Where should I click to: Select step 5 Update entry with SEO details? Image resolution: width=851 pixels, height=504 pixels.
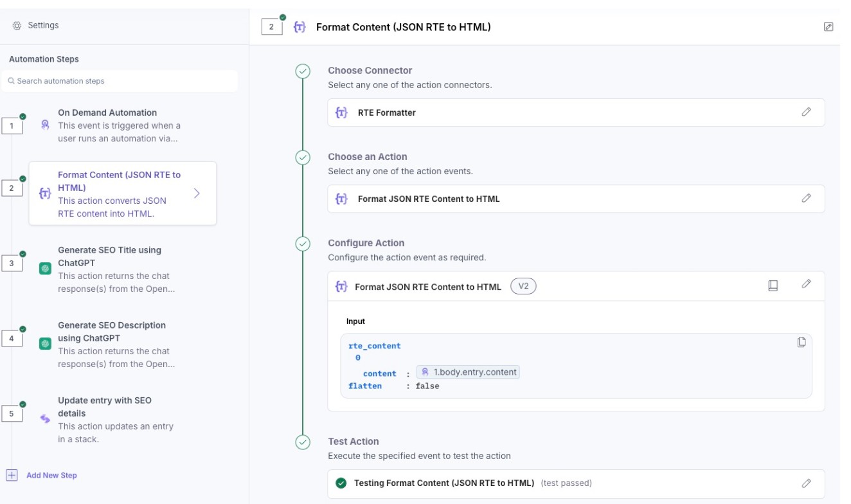click(109, 419)
